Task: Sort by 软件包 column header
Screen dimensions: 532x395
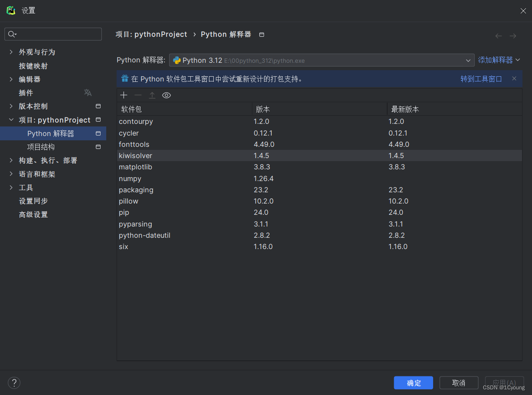Action: tap(184, 109)
